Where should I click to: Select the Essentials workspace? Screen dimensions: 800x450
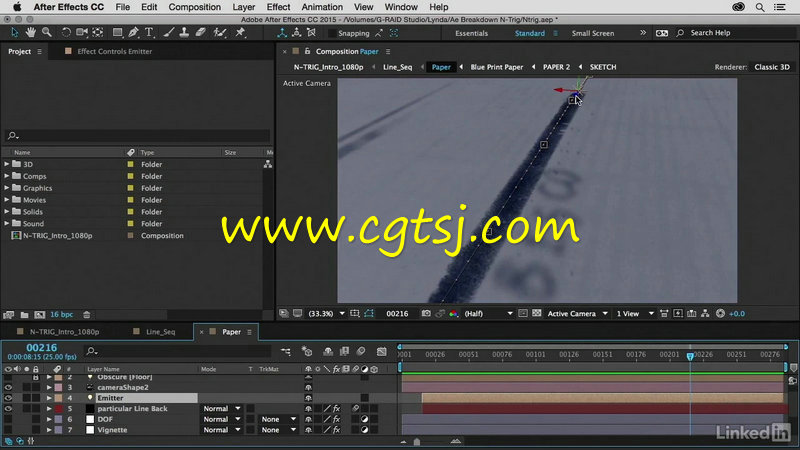[471, 33]
